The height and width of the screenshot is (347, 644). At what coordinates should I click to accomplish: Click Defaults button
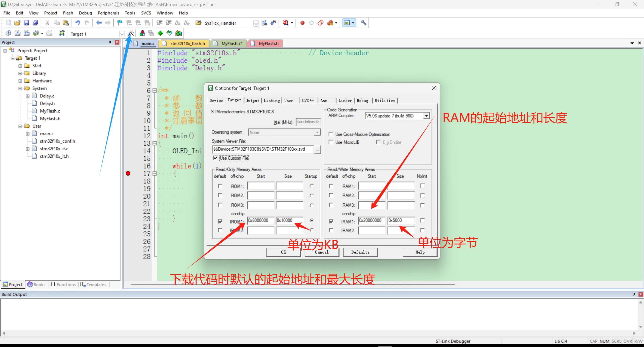(x=360, y=252)
